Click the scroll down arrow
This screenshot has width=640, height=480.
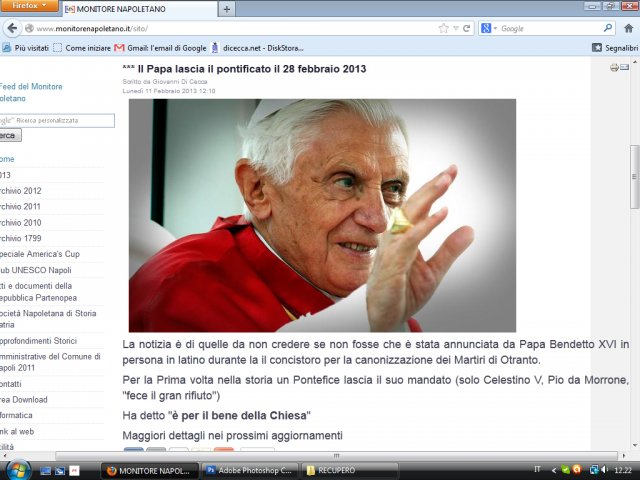(x=634, y=445)
